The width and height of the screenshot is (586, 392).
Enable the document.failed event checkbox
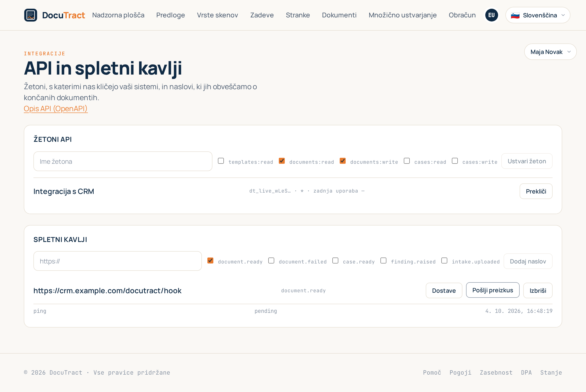tap(271, 260)
